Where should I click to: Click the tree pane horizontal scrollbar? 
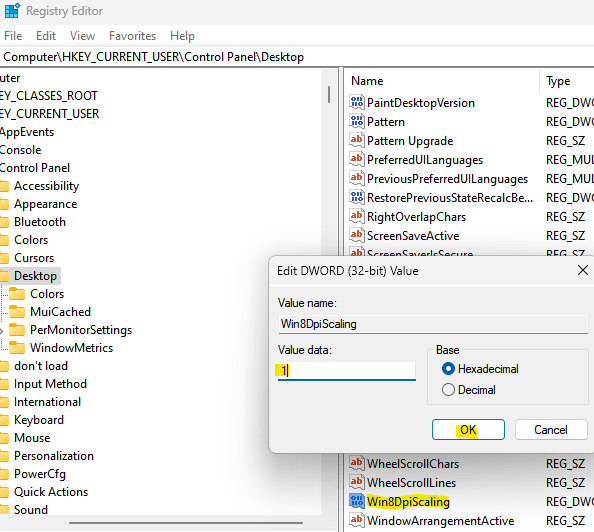point(186,523)
